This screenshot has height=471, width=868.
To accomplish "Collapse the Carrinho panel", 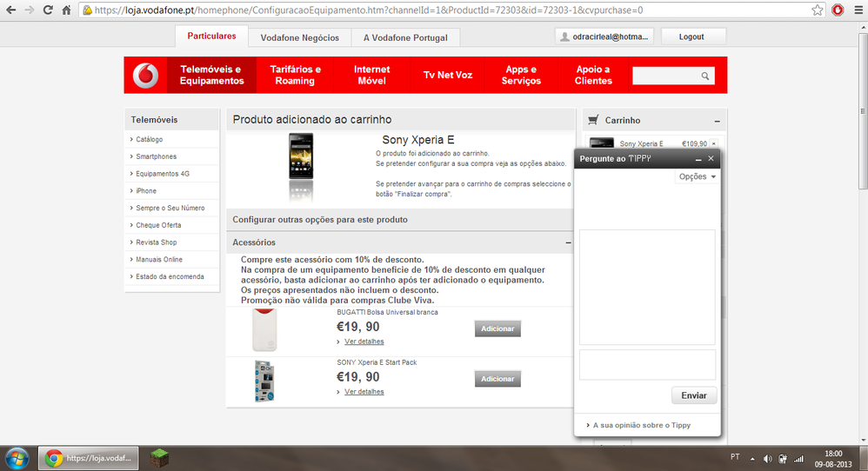I will click(x=717, y=121).
